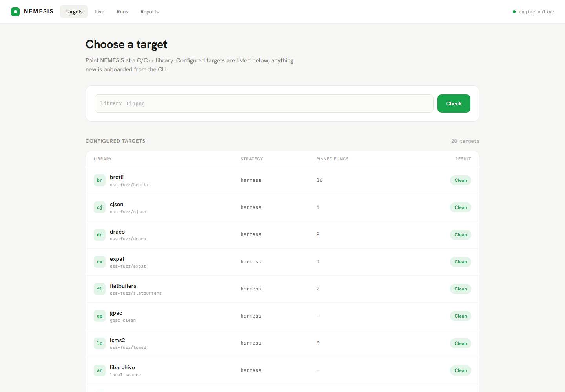Screen dimensions: 565x392
Task: Click the 'Choose a target' heading
Action: point(126,44)
